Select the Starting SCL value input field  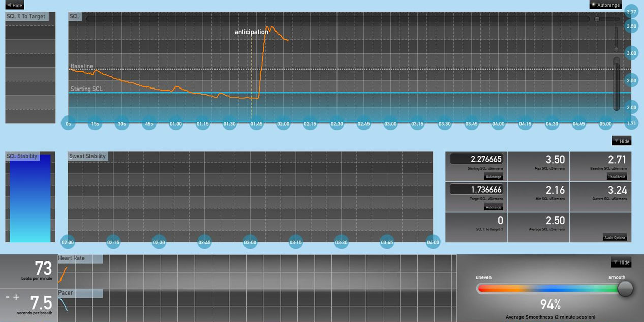pos(475,158)
